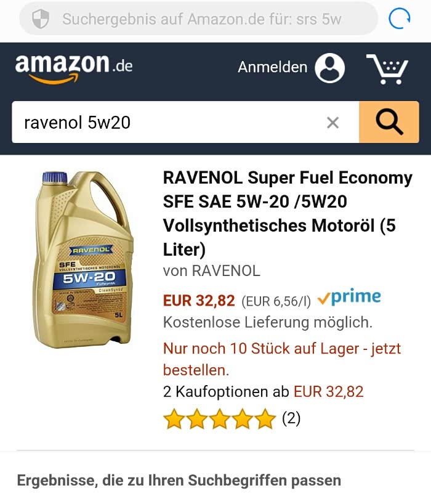The image size is (431, 504).
Task: Tap the user account profile icon
Action: point(329,68)
